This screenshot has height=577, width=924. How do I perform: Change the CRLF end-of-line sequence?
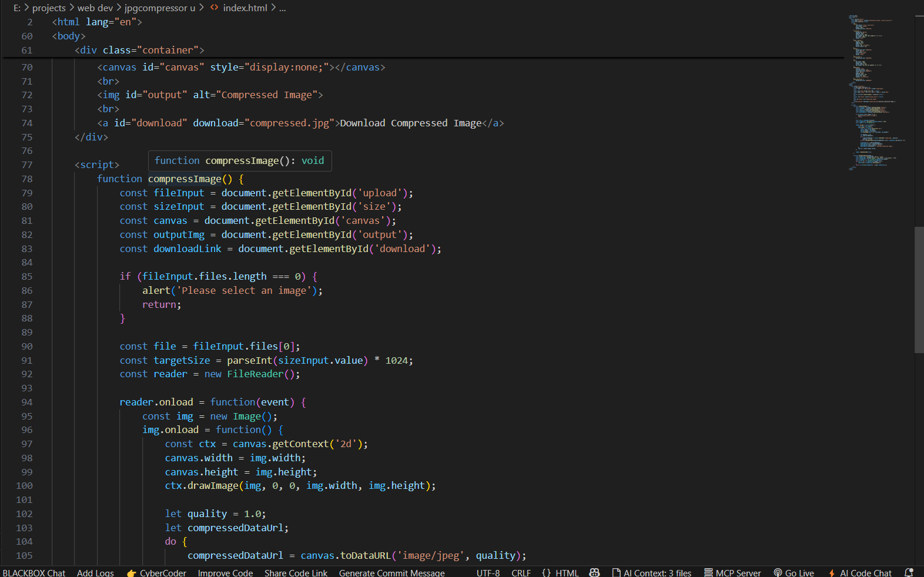(x=521, y=573)
